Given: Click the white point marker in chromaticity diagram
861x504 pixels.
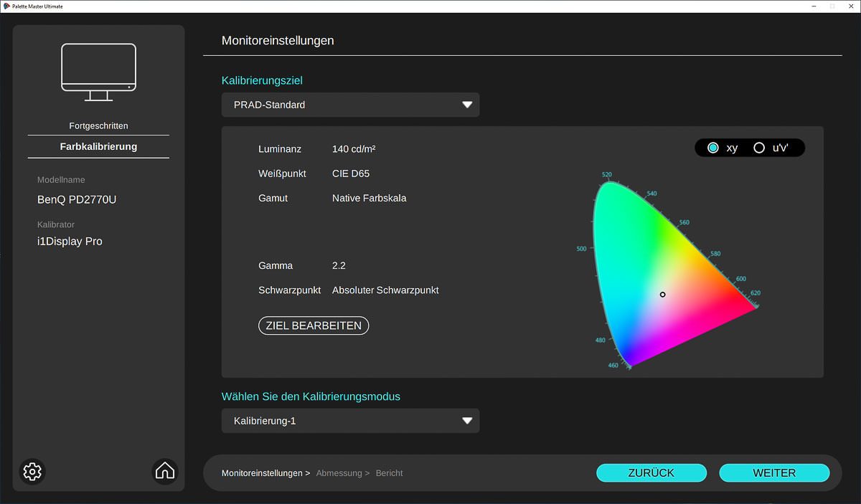Looking at the screenshot, I should 662,295.
